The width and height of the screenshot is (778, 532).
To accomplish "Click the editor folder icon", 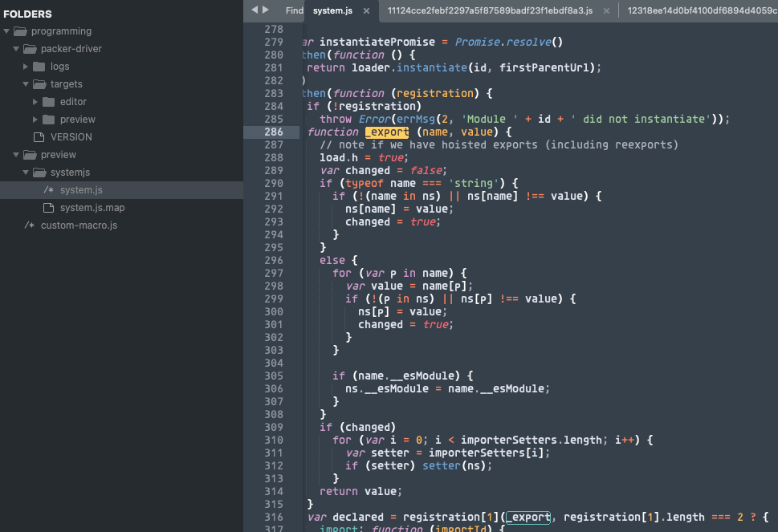I will (x=49, y=102).
